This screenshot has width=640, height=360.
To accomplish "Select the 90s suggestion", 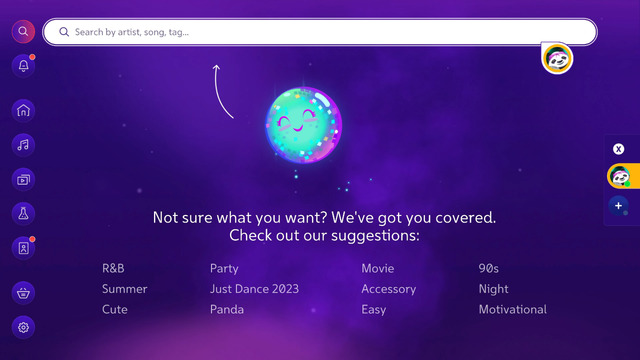I will pyautogui.click(x=489, y=268).
